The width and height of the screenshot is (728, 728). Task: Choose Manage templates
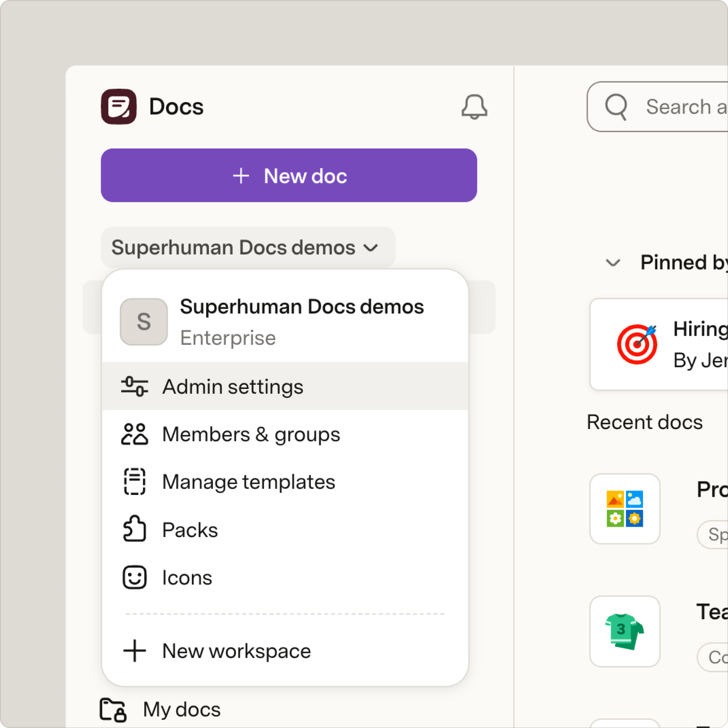[x=285, y=482]
